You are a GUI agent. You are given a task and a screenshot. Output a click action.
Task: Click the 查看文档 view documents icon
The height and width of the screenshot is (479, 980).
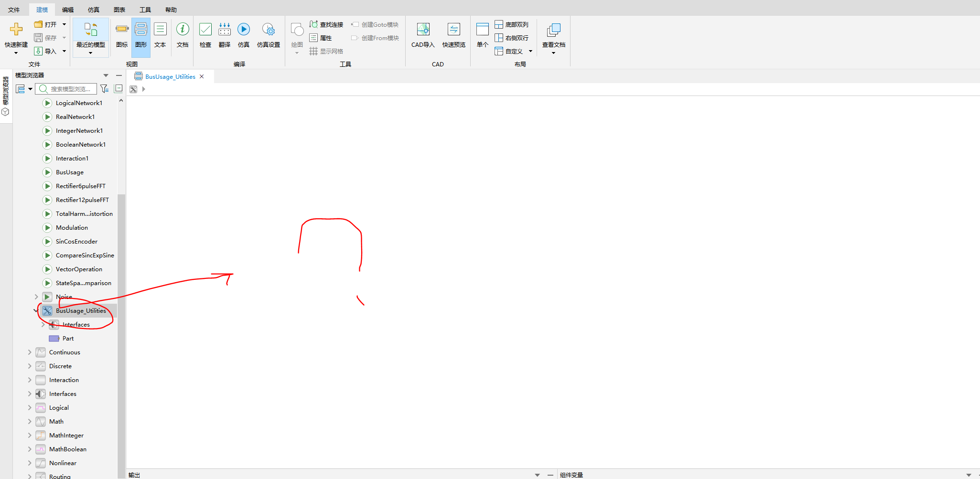coord(554,30)
